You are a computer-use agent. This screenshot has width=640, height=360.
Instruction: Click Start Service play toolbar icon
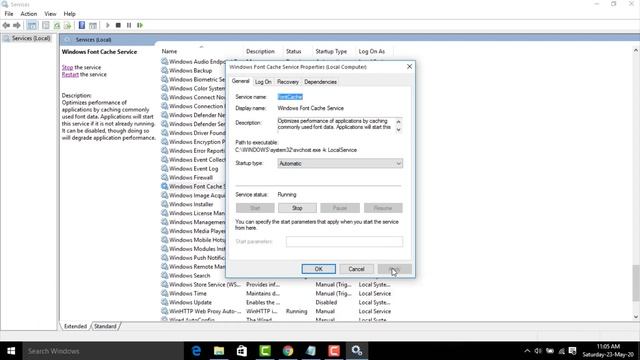click(107, 25)
